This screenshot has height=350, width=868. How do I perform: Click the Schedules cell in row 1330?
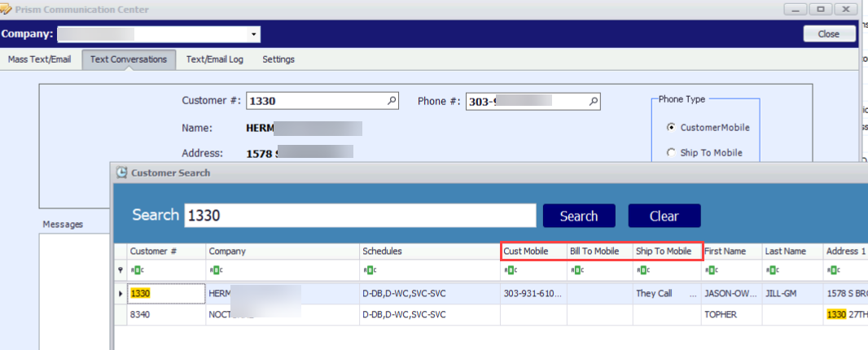coord(430,294)
